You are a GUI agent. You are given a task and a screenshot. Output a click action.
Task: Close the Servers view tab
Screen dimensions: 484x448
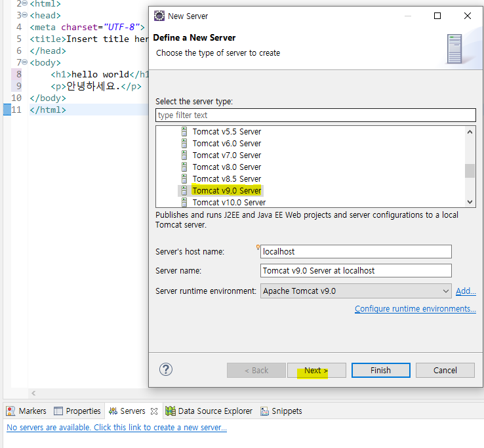pos(154,411)
